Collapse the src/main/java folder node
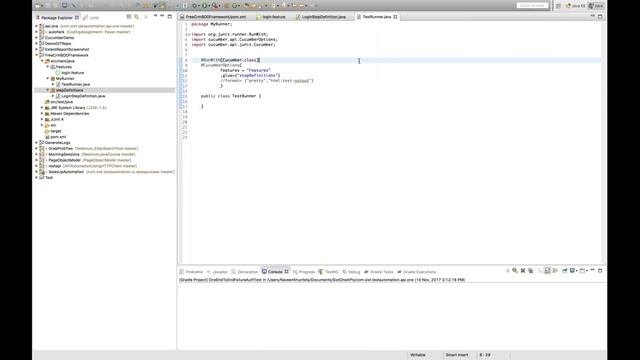Viewport: 640px width, 360px height. (x=42, y=61)
